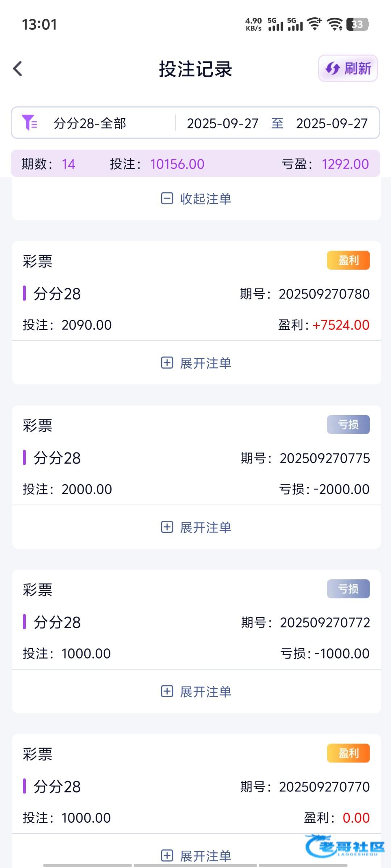This screenshot has height=868, width=391.
Task: Tap the battery indicator in status bar
Action: (x=357, y=24)
